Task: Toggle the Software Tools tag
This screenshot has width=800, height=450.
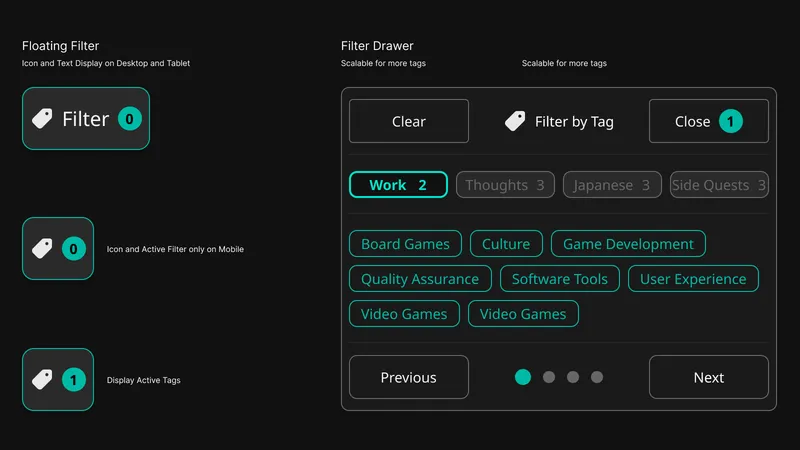Action: 560,279
